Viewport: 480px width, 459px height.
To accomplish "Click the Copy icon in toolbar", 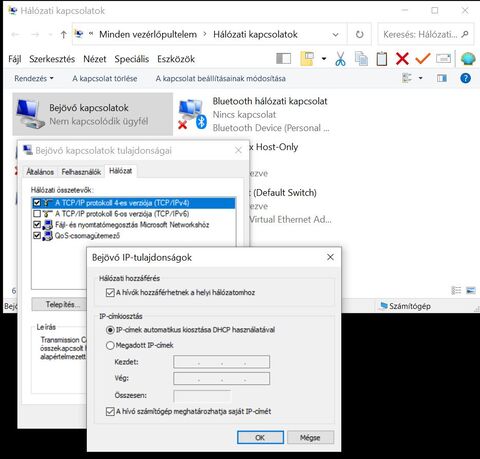I will [361, 59].
